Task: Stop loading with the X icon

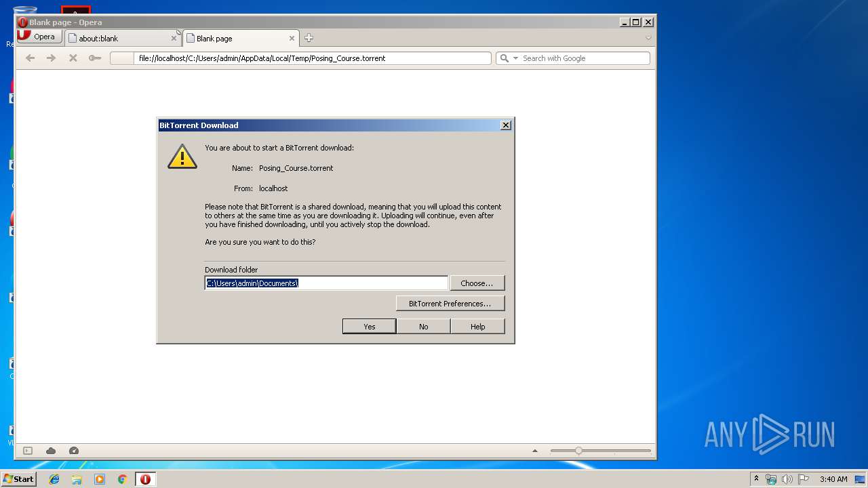Action: point(73,58)
